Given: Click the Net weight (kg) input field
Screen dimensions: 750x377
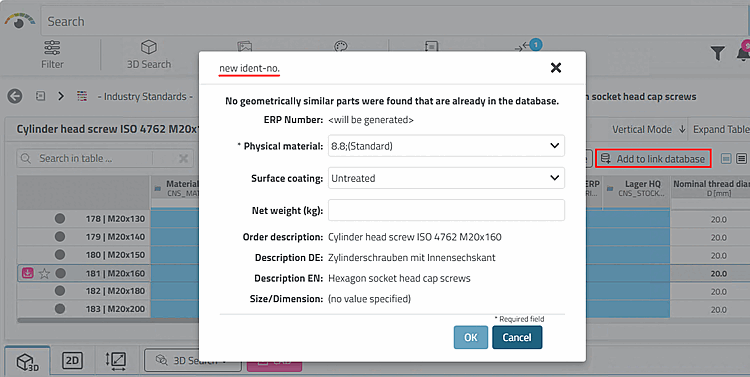Looking at the screenshot, I should coord(446,210).
